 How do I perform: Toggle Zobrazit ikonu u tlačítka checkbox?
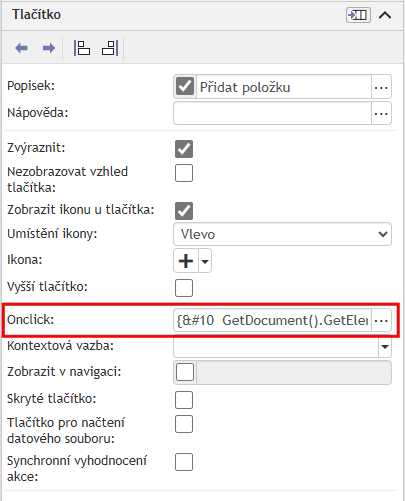point(184,211)
